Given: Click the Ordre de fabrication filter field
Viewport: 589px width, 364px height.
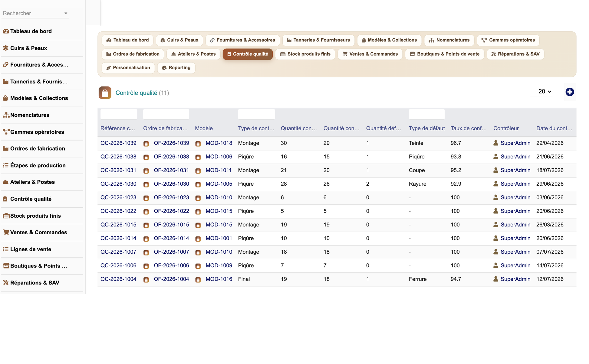Looking at the screenshot, I should [x=166, y=114].
